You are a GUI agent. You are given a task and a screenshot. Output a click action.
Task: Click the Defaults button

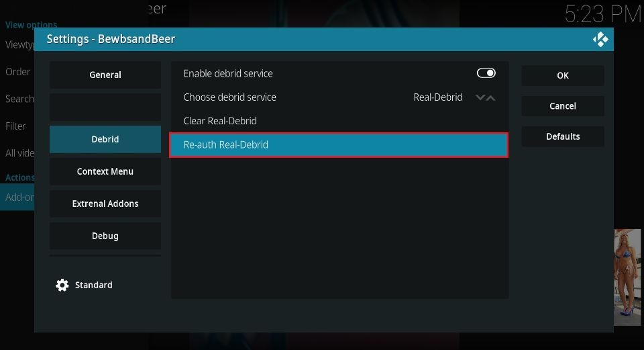coord(563,136)
